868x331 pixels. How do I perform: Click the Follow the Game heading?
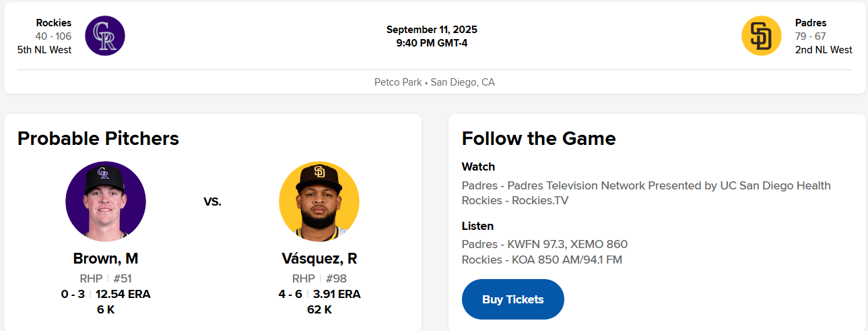pyautogui.click(x=539, y=138)
